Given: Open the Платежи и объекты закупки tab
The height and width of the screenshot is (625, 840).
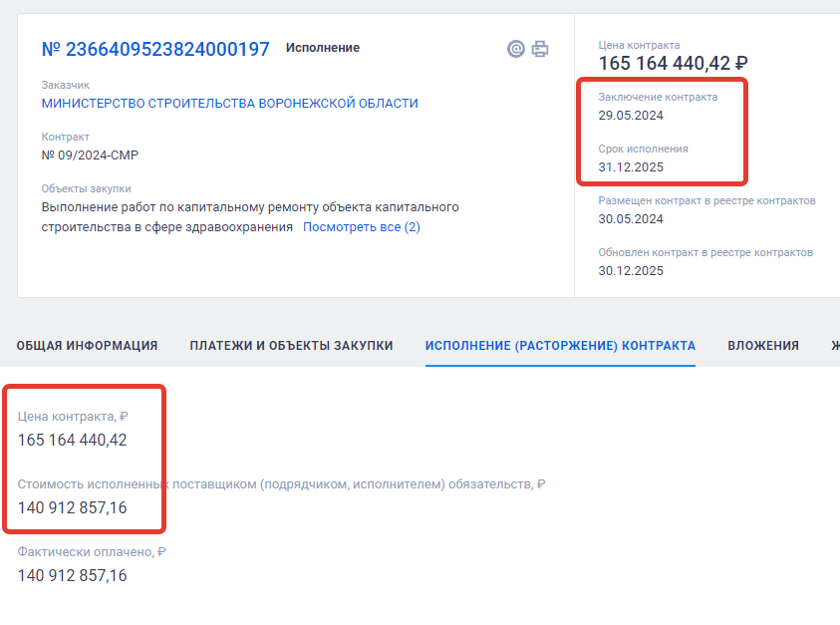Looking at the screenshot, I should click(x=291, y=346).
